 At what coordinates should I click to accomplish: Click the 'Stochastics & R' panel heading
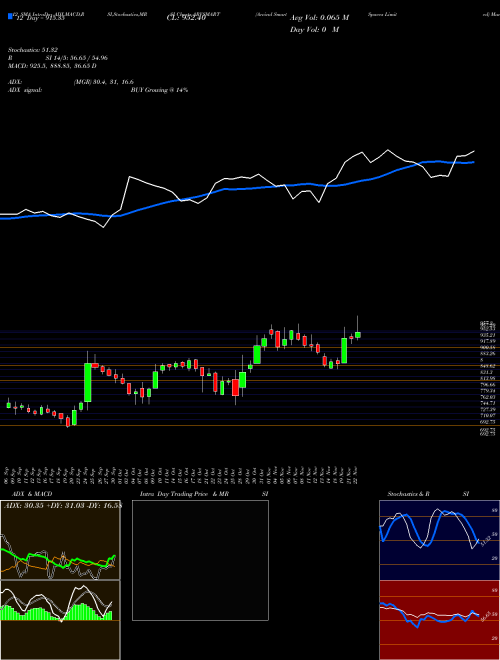coord(408,494)
